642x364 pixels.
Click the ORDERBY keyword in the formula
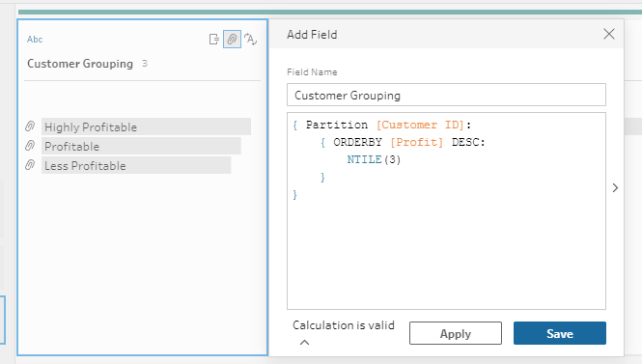point(357,142)
